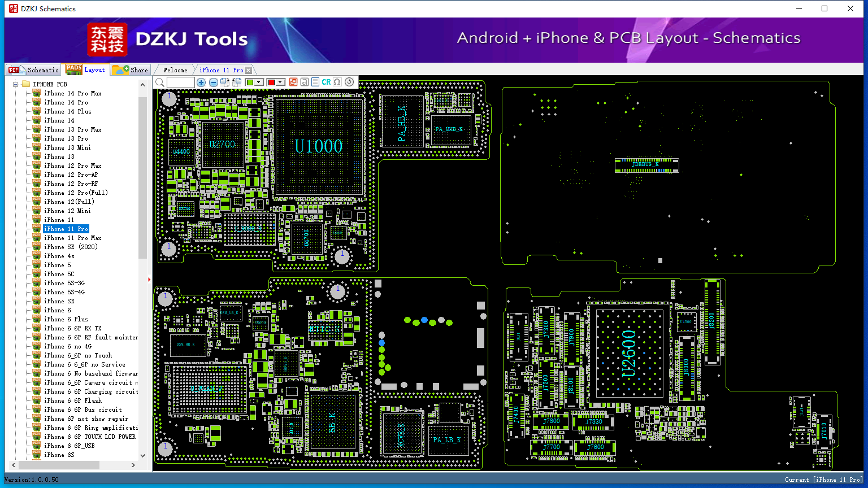Select the iPhone 11 Pro document tab

pos(222,70)
